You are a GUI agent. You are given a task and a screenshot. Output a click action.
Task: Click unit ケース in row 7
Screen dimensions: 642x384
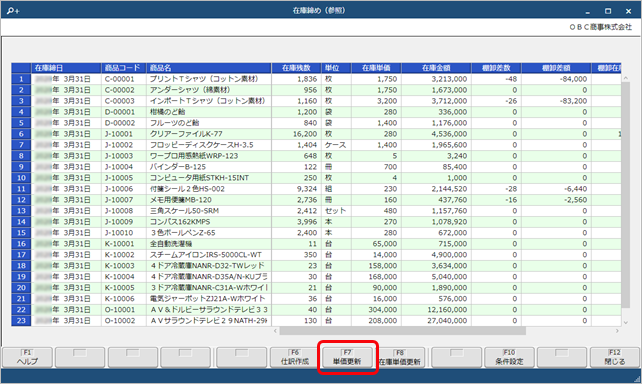point(335,145)
